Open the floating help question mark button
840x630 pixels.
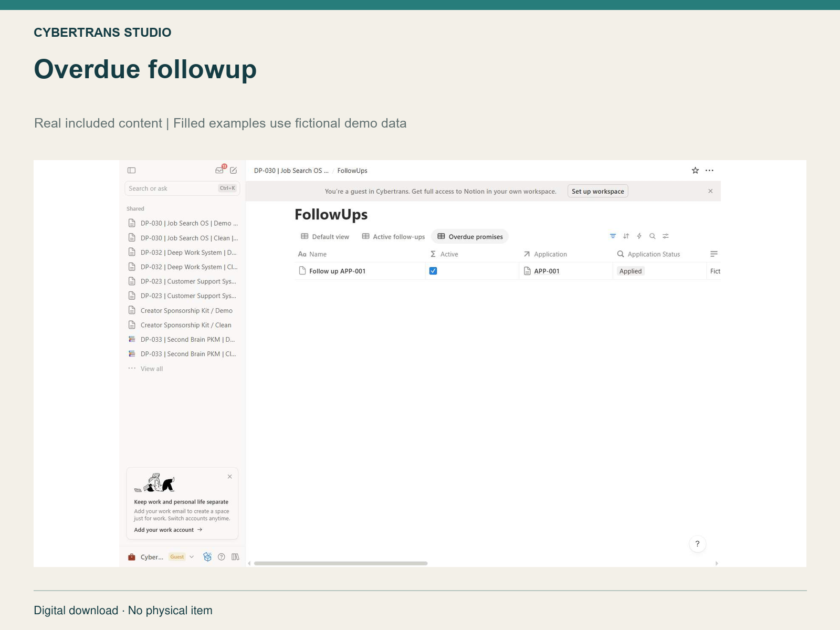coord(697,544)
